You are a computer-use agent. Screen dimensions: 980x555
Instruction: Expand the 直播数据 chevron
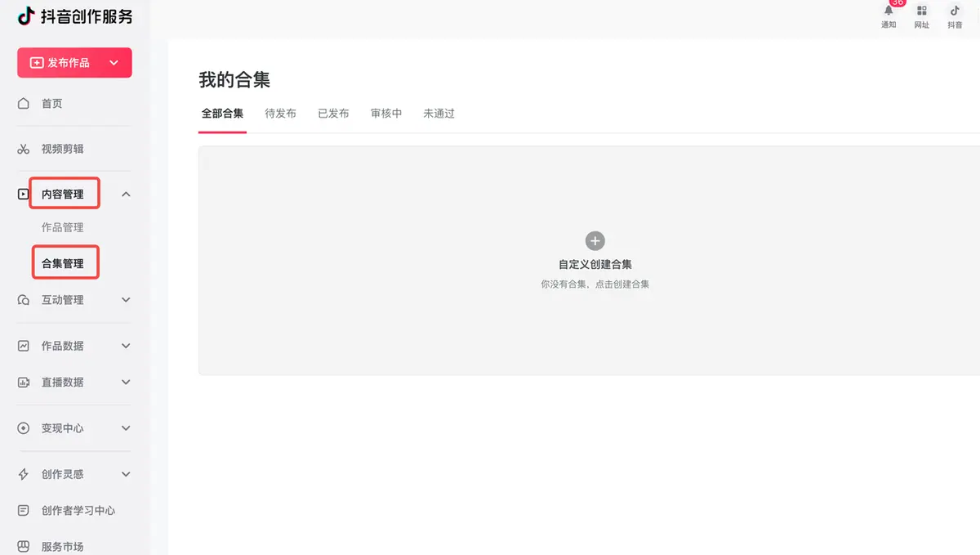(126, 382)
